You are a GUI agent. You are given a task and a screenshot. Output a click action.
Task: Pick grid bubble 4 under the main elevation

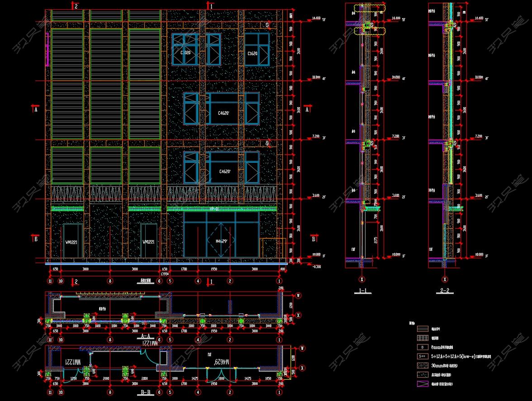tap(198, 281)
